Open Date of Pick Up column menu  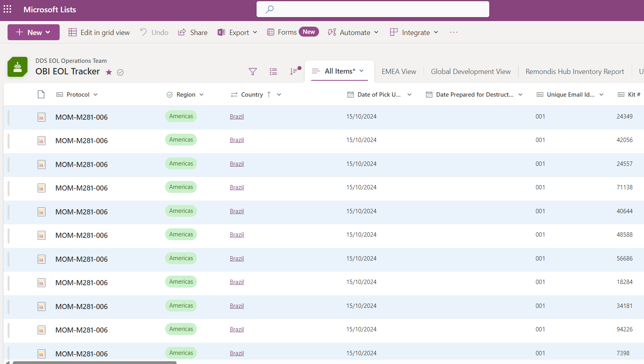(409, 95)
